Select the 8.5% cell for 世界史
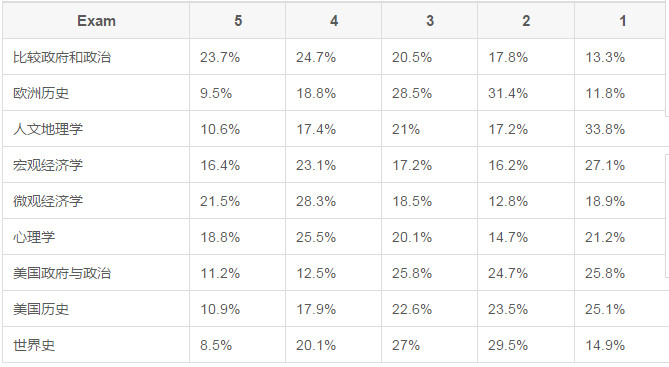This screenshot has height=367, width=669. tap(238, 345)
